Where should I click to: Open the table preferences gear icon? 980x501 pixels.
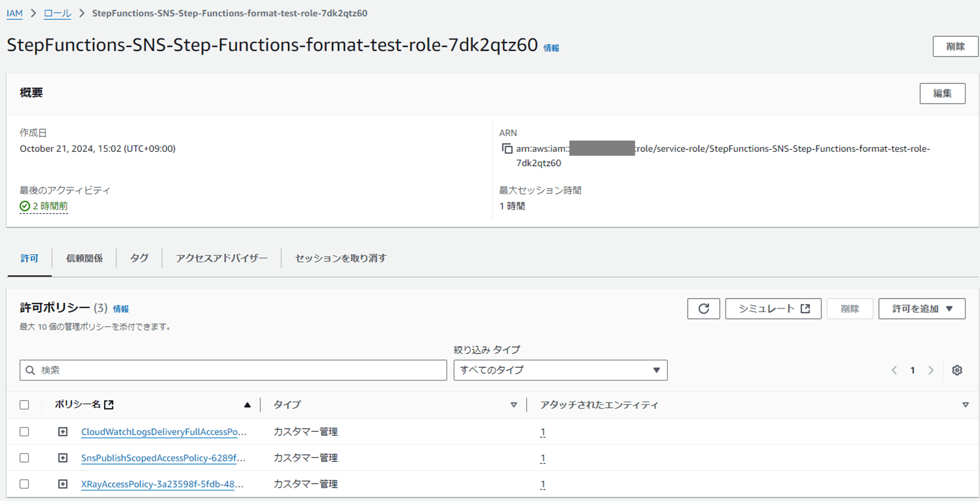coord(957,370)
